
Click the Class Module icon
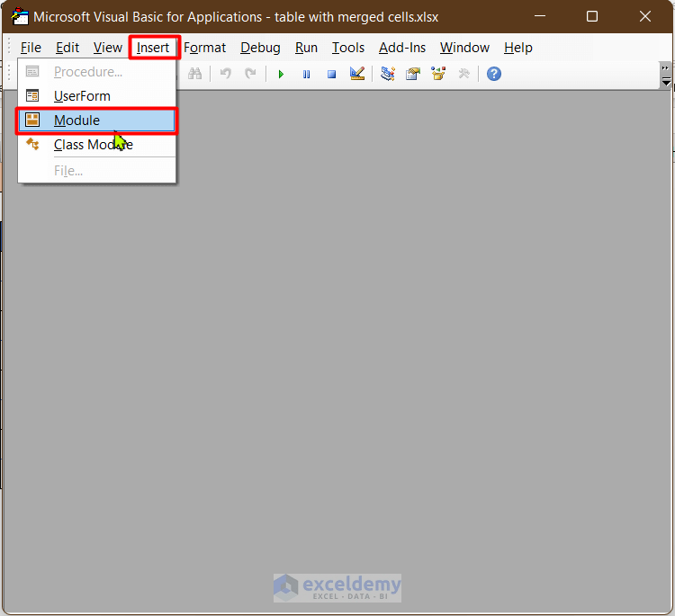tap(32, 144)
